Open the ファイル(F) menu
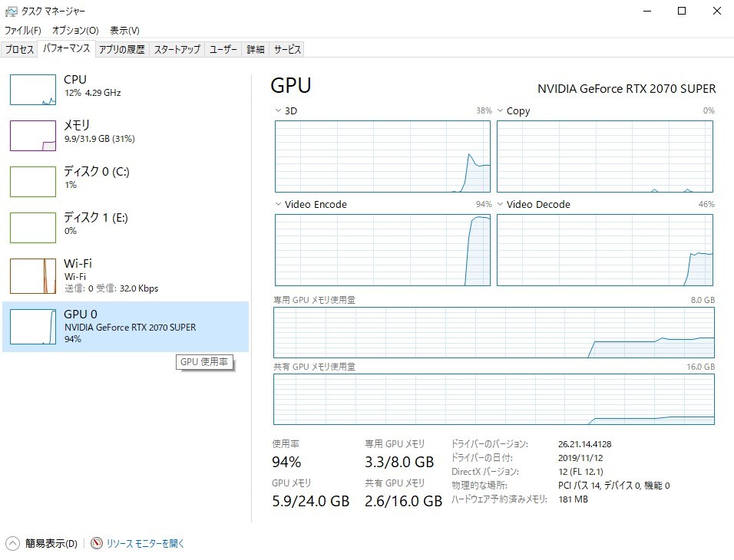The height and width of the screenshot is (560, 734). pos(23,31)
